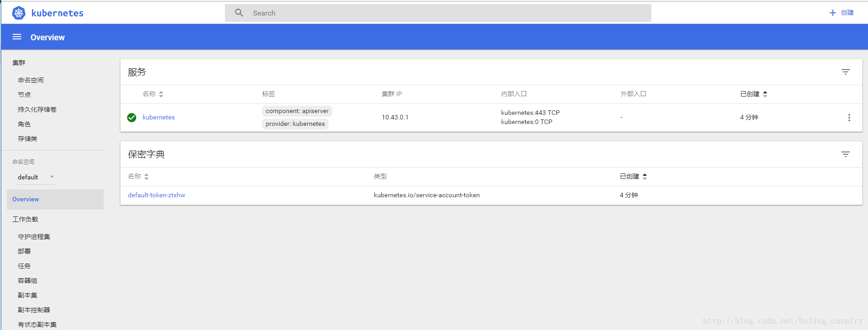868x330 pixels.
Task: Click 标签 column header
Action: 268,94
